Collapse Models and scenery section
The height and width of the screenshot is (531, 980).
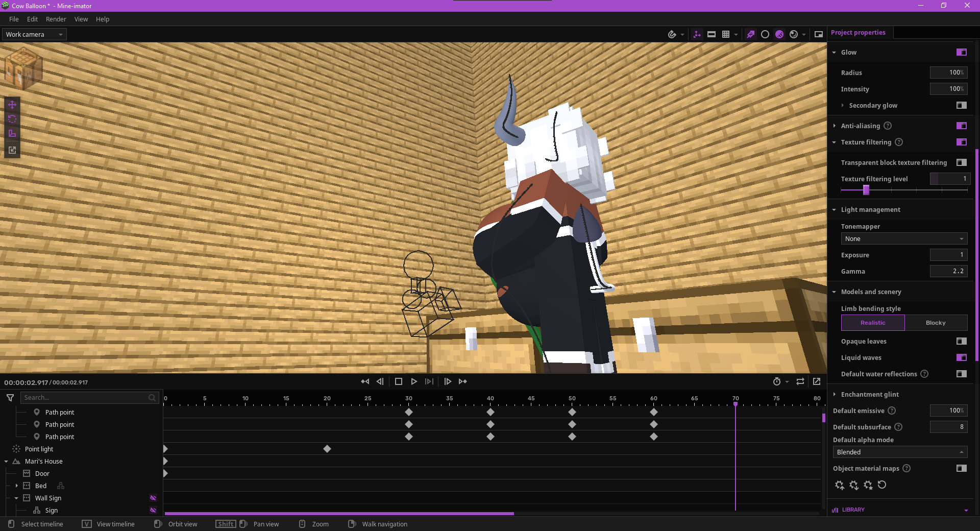[x=834, y=292]
